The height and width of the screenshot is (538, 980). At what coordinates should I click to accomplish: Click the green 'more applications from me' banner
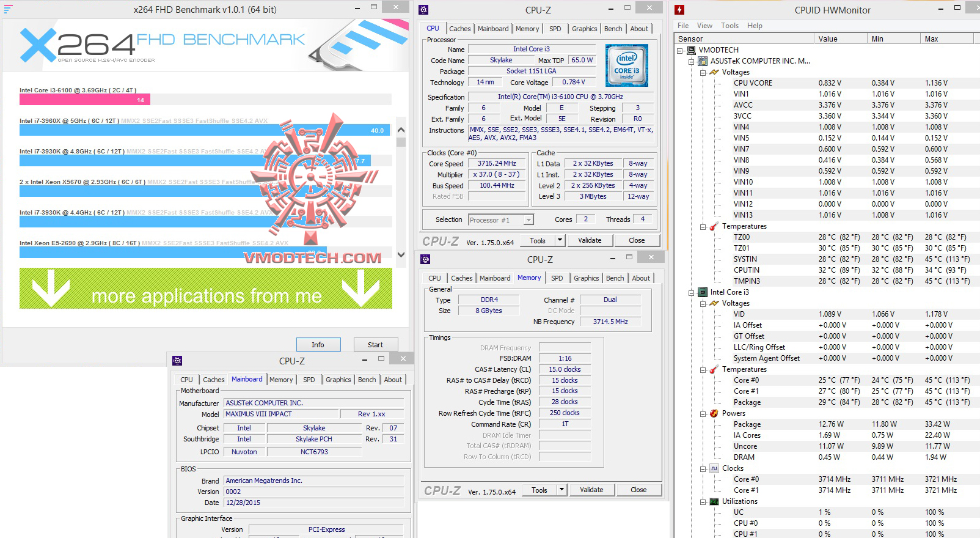click(206, 288)
